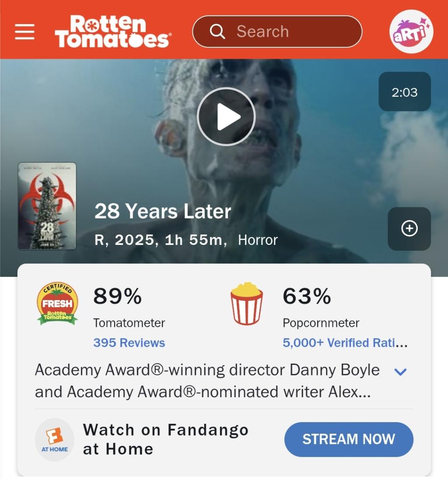
Task: Click the popcorn bucket icon
Action: coord(247,303)
